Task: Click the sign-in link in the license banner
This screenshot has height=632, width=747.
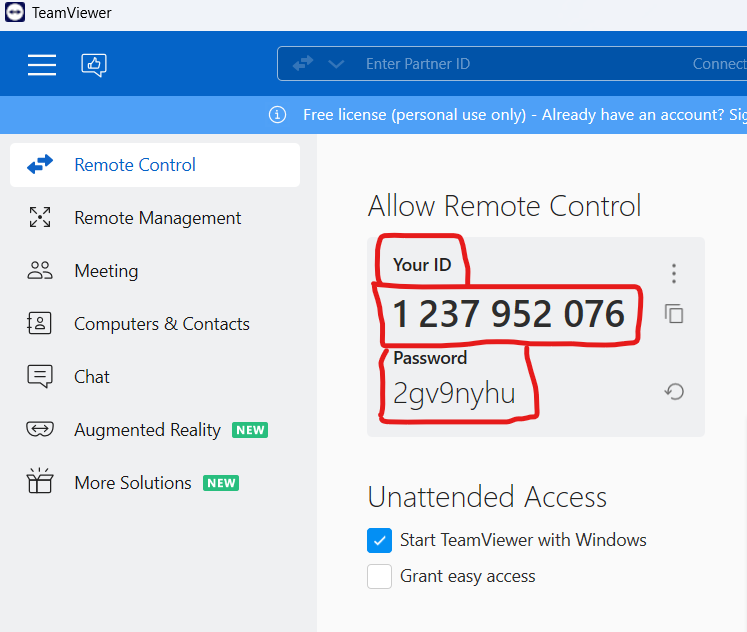Action: click(736, 115)
